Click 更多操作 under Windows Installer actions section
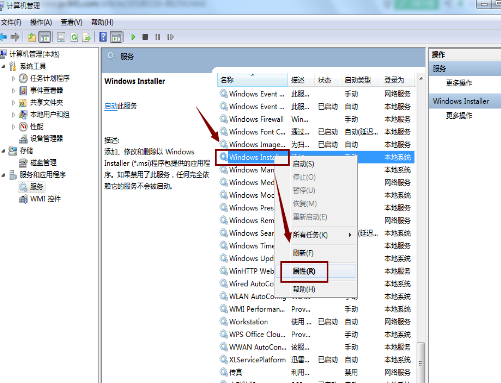The image size is (501, 383). 459,115
